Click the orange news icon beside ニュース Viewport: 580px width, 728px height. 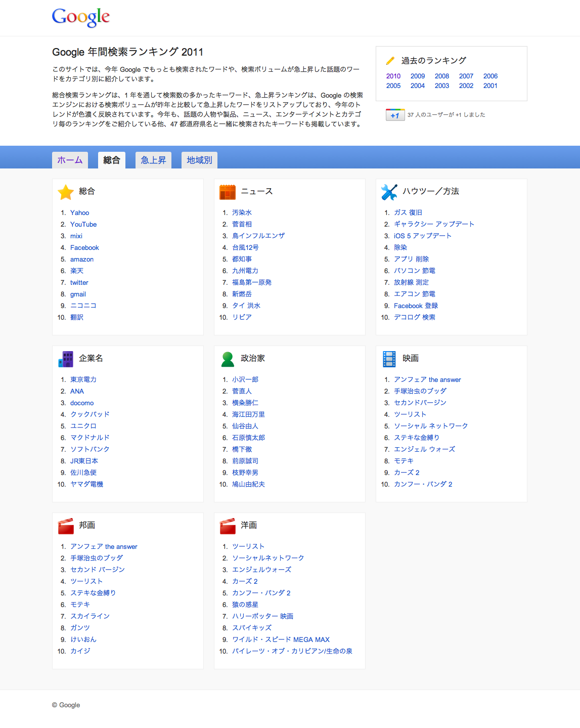point(228,192)
